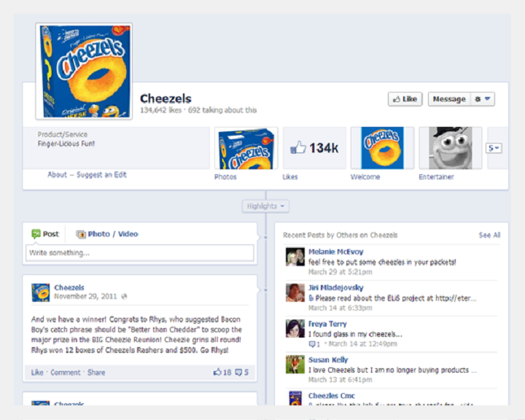Click Share under the winner post
Viewport: 525px width, 420px height.
(96, 373)
